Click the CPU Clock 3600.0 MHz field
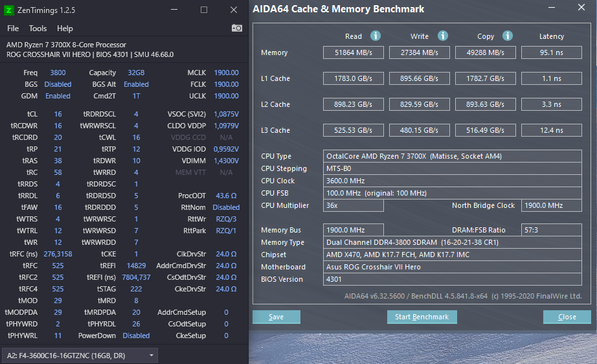This screenshot has height=364, width=597. click(453, 181)
